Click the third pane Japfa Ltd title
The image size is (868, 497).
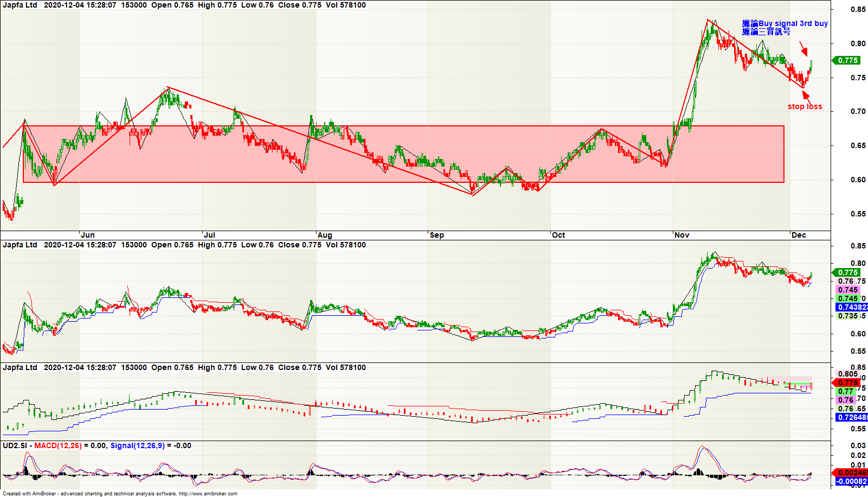[x=20, y=367]
